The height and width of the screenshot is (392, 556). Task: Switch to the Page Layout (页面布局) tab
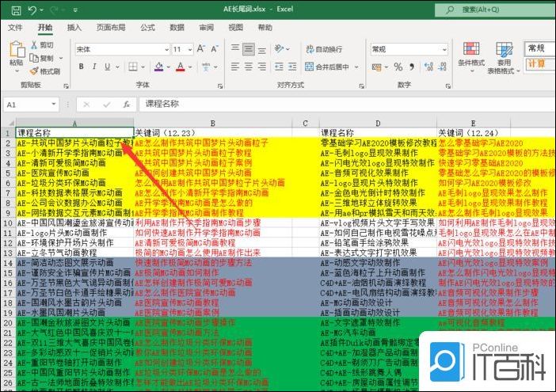(111, 28)
